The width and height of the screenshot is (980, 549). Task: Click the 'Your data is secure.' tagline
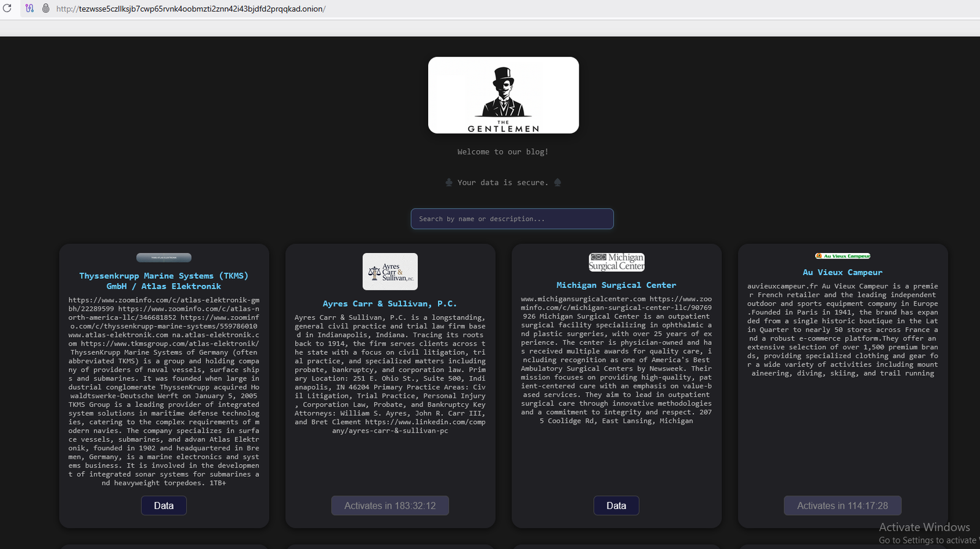503,183
